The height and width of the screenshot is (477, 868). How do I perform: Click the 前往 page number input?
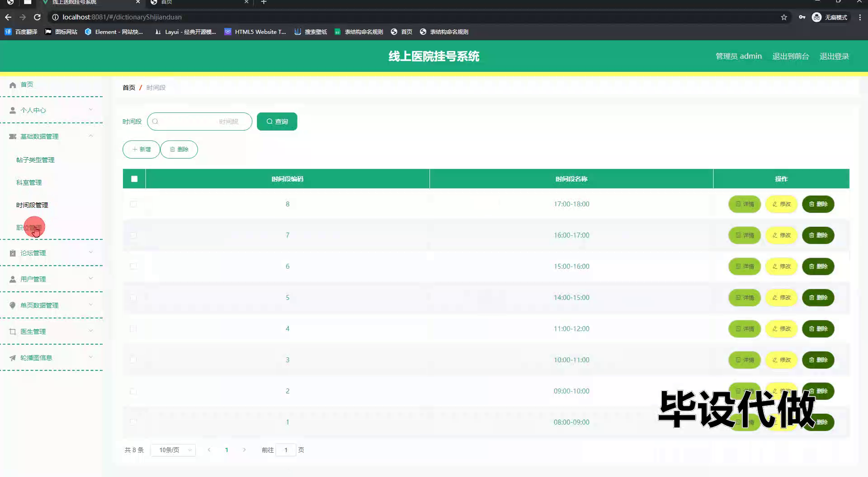(x=286, y=450)
